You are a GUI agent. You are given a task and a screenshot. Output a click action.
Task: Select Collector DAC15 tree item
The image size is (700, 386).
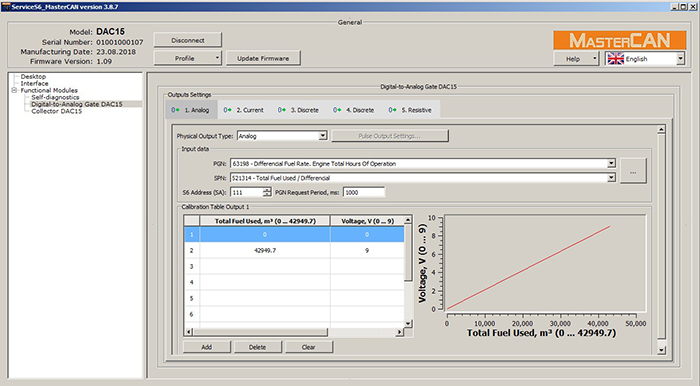click(57, 111)
